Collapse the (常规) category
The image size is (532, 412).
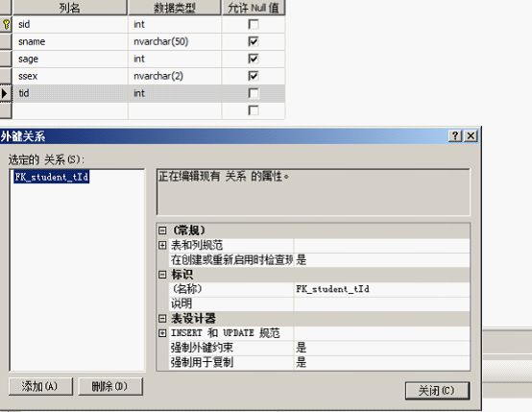coord(162,230)
